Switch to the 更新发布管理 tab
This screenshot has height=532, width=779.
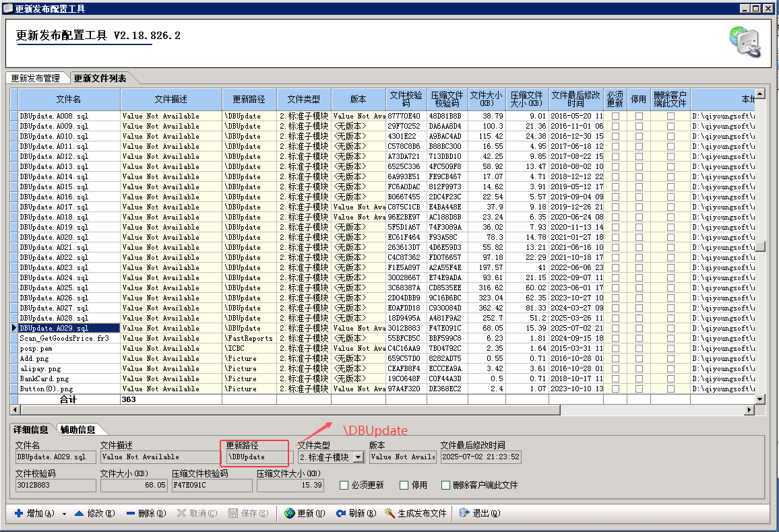(x=36, y=78)
